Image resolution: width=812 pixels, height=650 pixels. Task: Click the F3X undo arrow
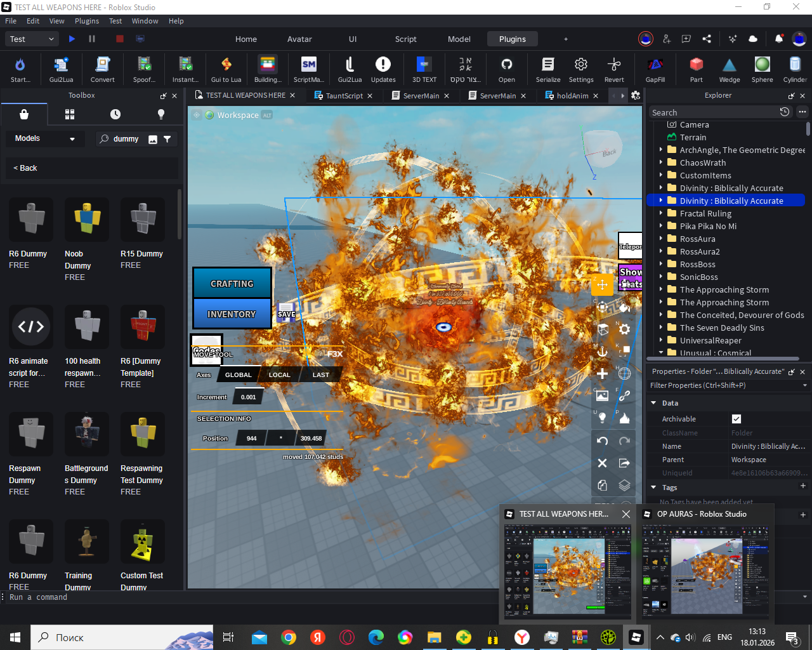[603, 441]
